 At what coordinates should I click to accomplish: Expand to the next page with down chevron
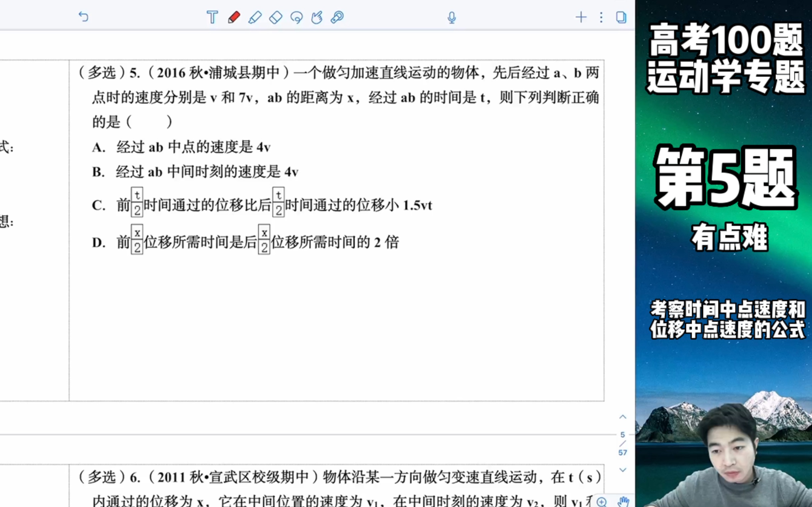(x=623, y=469)
